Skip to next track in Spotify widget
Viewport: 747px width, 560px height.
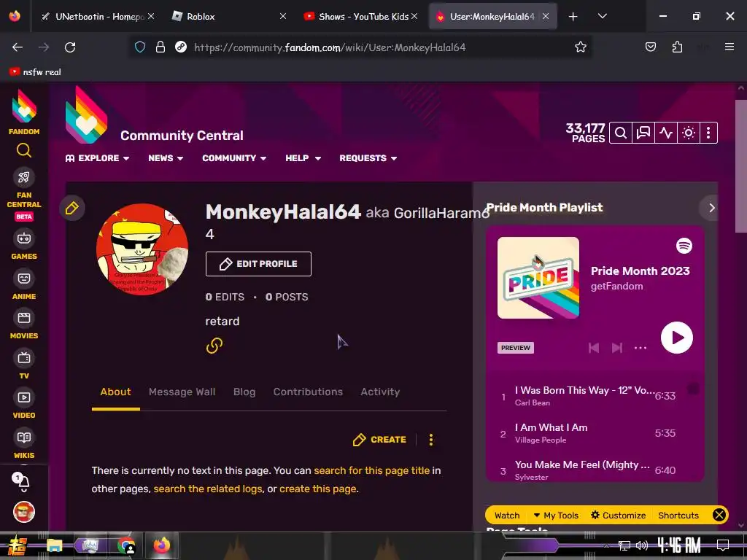[617, 348]
